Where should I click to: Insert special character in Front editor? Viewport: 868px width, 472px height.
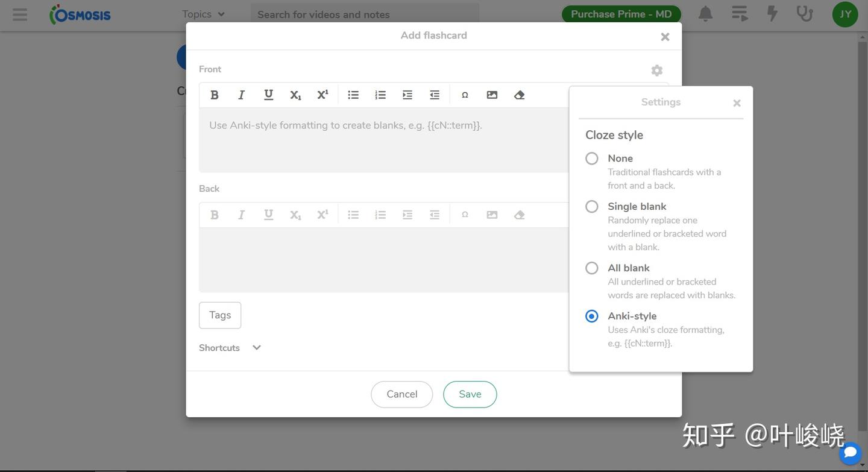point(465,95)
